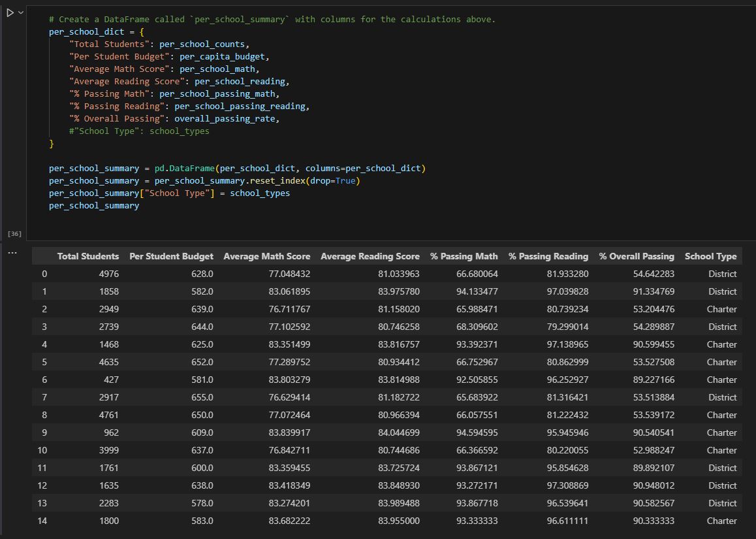756x539 pixels.
Task: Click the reset_index(drop=True) code line
Action: 204,180
